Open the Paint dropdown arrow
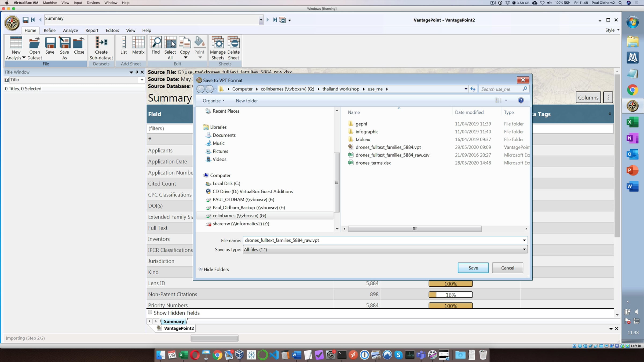644x362 pixels. (200, 58)
